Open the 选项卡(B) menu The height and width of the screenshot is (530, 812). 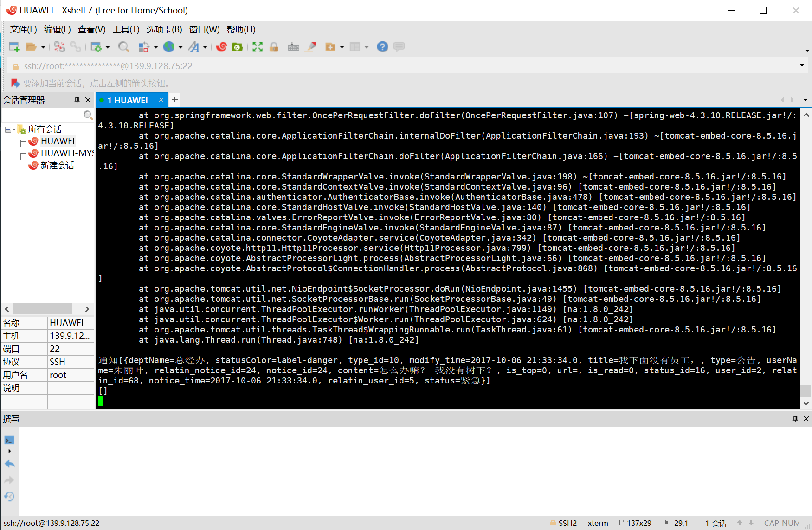164,29
